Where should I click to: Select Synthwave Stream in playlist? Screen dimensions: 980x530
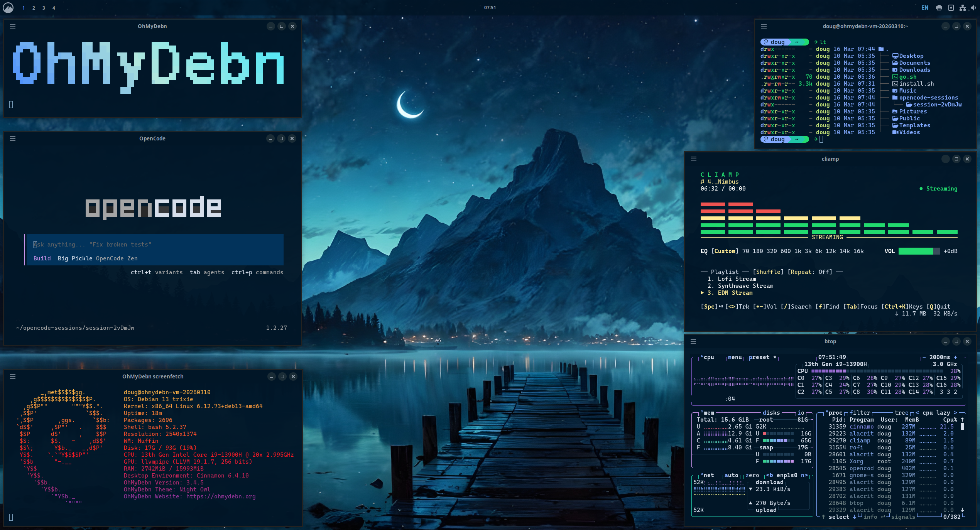pos(745,286)
